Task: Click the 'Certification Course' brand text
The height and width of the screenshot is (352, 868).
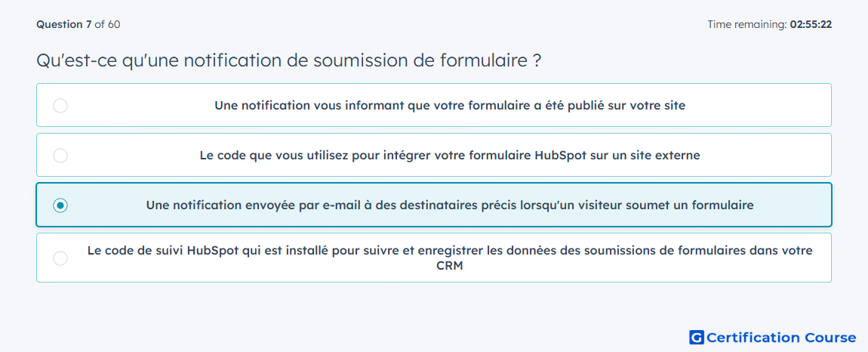Action: (781, 338)
